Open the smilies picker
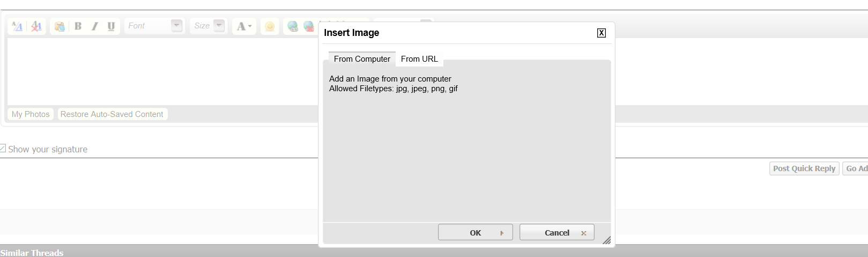 [x=270, y=26]
